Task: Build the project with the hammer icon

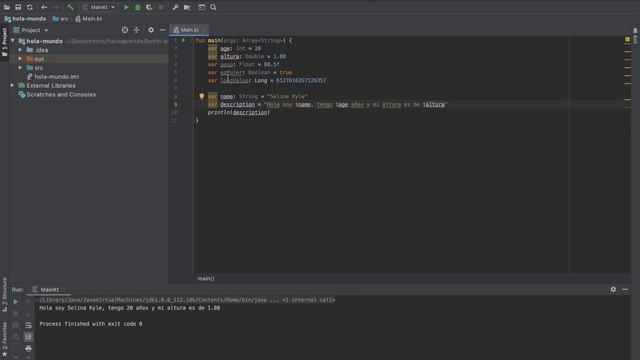Action: [x=70, y=7]
